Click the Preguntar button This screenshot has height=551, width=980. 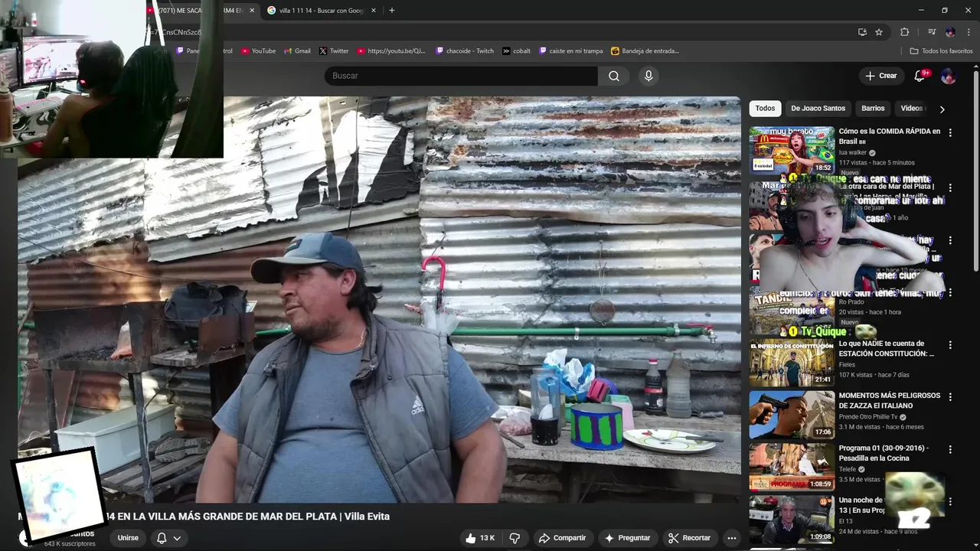[x=627, y=538]
